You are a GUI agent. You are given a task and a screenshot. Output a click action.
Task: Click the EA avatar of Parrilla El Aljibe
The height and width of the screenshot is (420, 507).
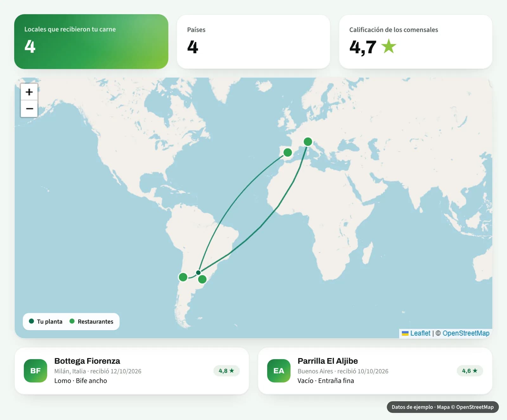click(x=279, y=371)
